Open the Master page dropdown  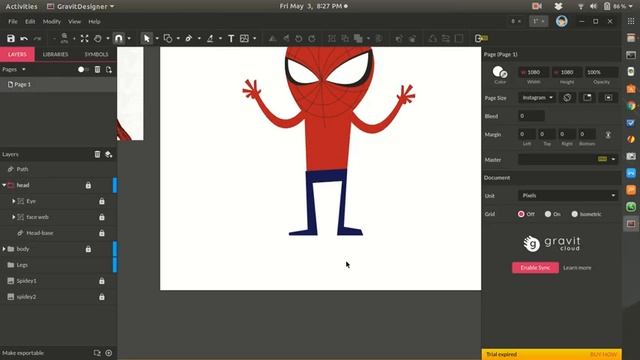point(568,159)
